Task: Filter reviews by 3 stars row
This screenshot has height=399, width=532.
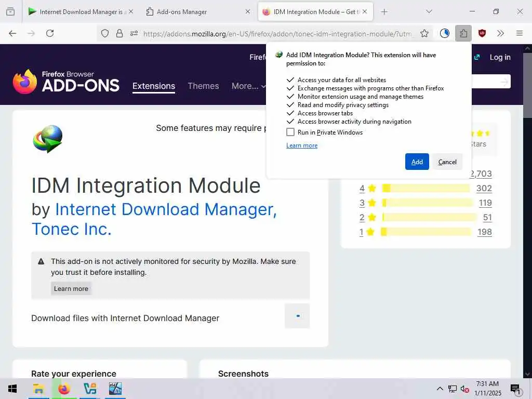Action: [x=425, y=203]
